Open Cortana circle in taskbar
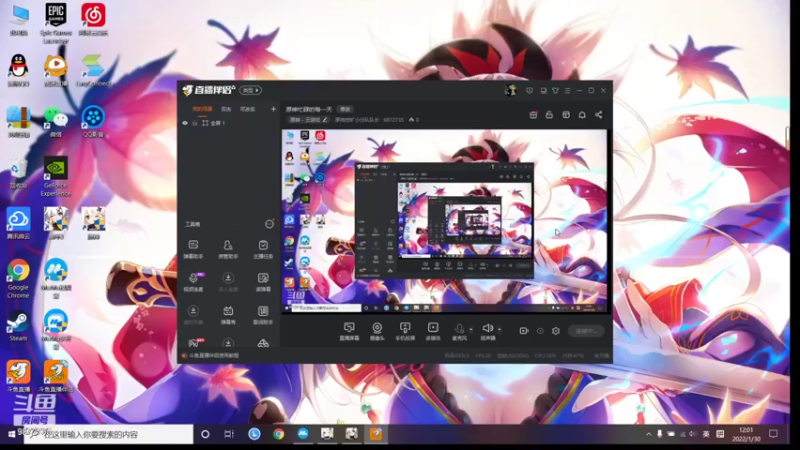800x450 pixels. tap(205, 434)
